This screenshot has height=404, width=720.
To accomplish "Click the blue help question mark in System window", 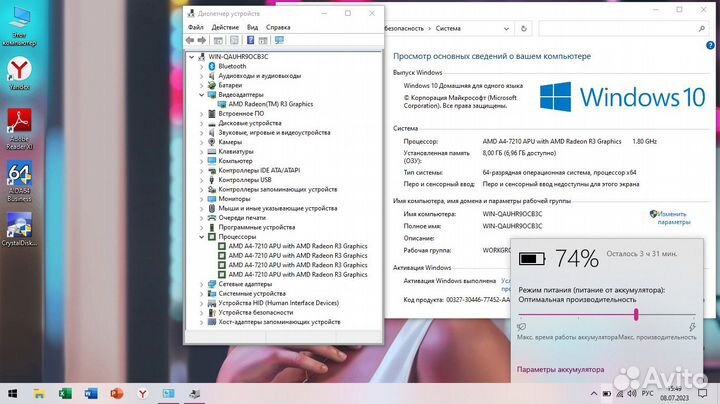I will coord(710,45).
